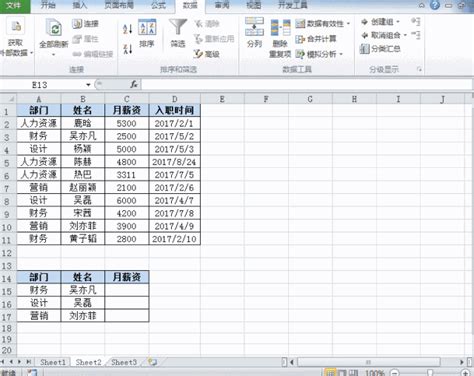
Task: Sort ascending A to Z
Action: (128, 29)
